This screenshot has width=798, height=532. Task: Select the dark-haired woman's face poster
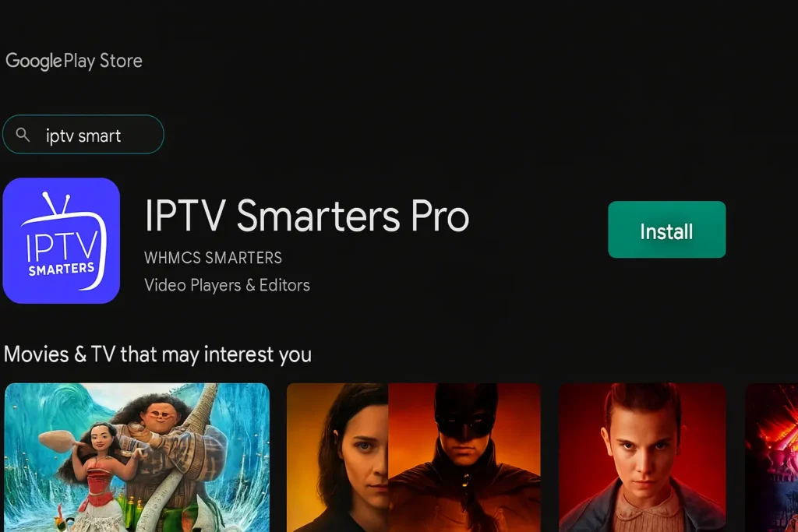coord(337,457)
